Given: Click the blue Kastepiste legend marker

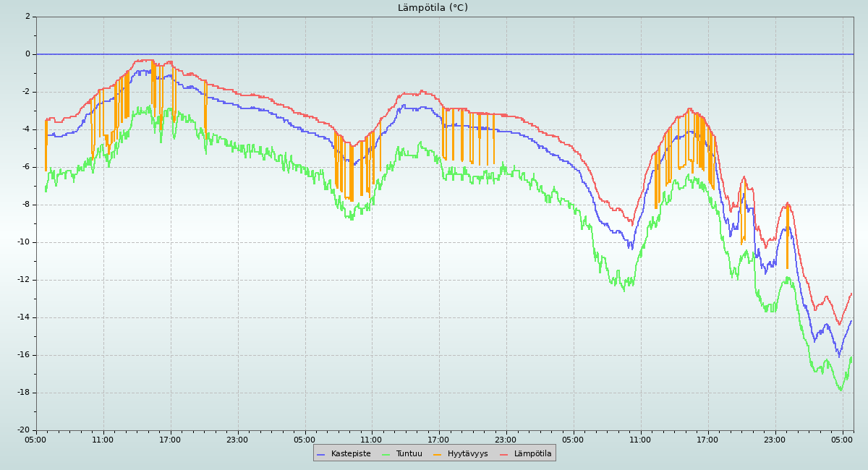Looking at the screenshot, I should [321, 454].
